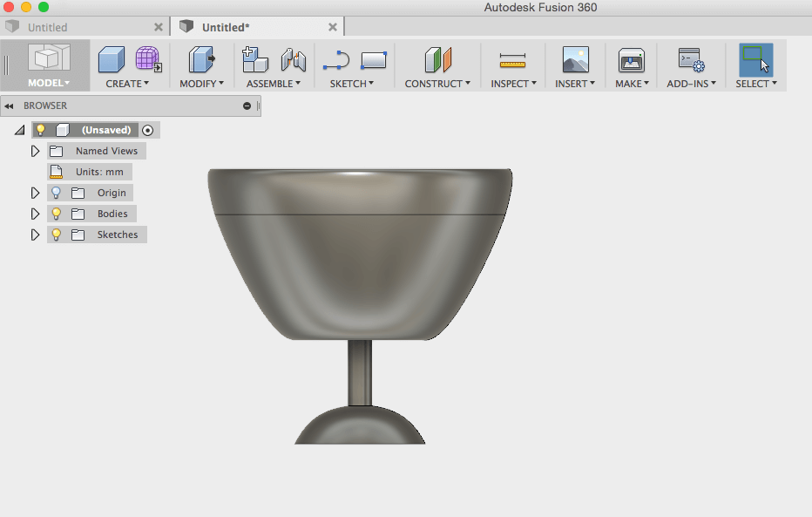
Task: Choose the Select window tool icon
Action: click(756, 59)
